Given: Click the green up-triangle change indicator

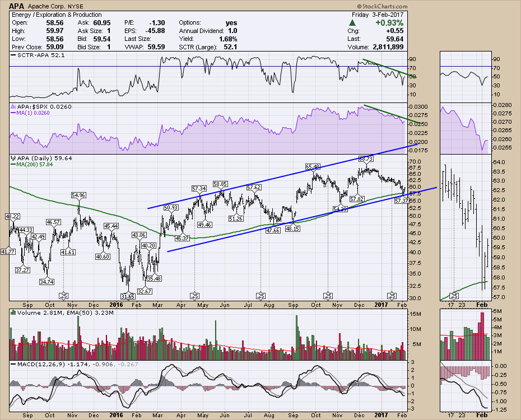Looking at the screenshot, I should [352, 23].
